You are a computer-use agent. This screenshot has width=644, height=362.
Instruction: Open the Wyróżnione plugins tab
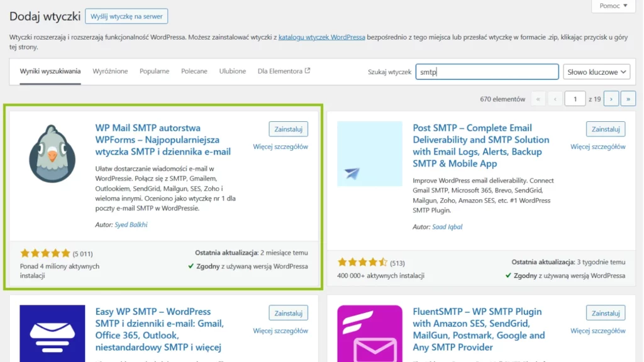[x=110, y=71]
